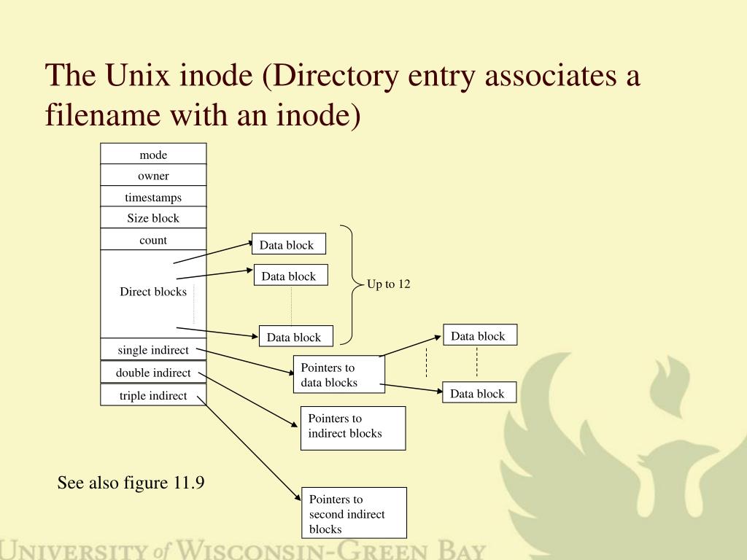The width and height of the screenshot is (747, 560).
Task: Click the 'Pointers to data blocks' box
Action: click(x=339, y=374)
